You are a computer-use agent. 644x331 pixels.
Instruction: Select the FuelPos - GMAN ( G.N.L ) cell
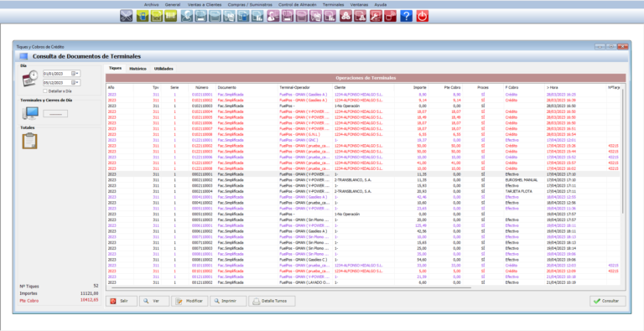[x=299, y=134]
